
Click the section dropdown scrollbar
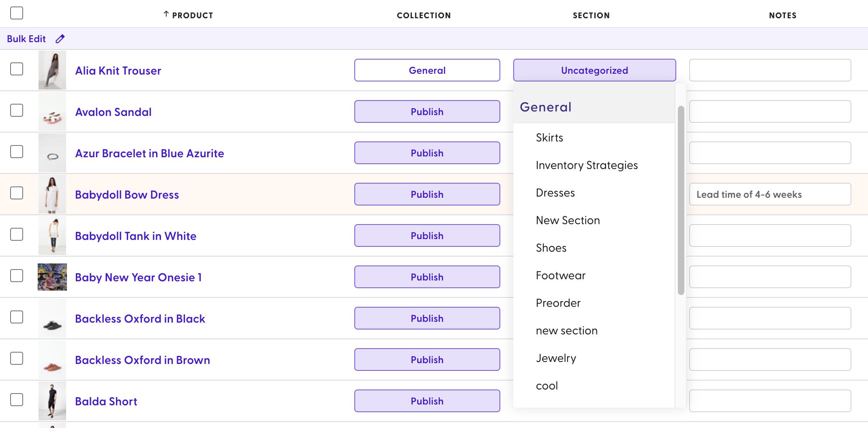681,200
